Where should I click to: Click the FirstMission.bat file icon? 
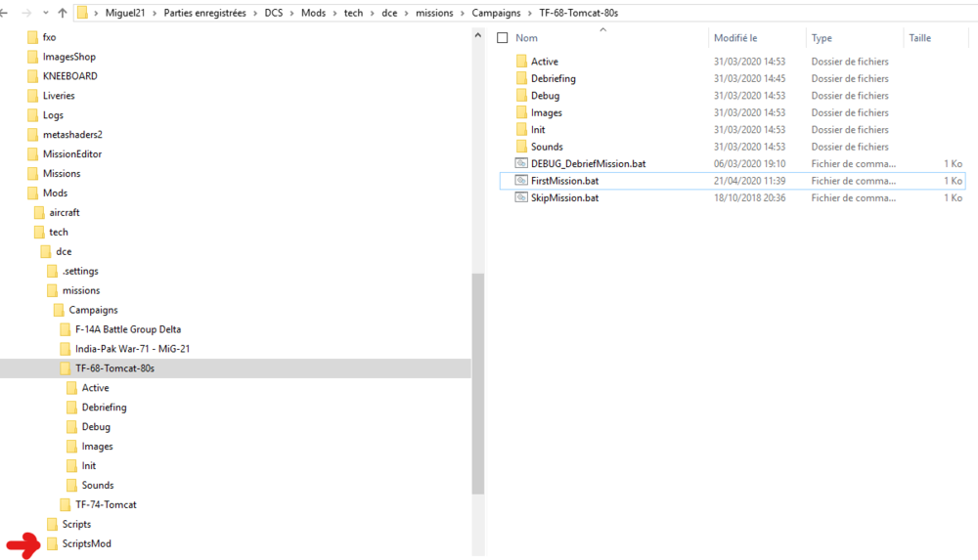[x=521, y=180]
